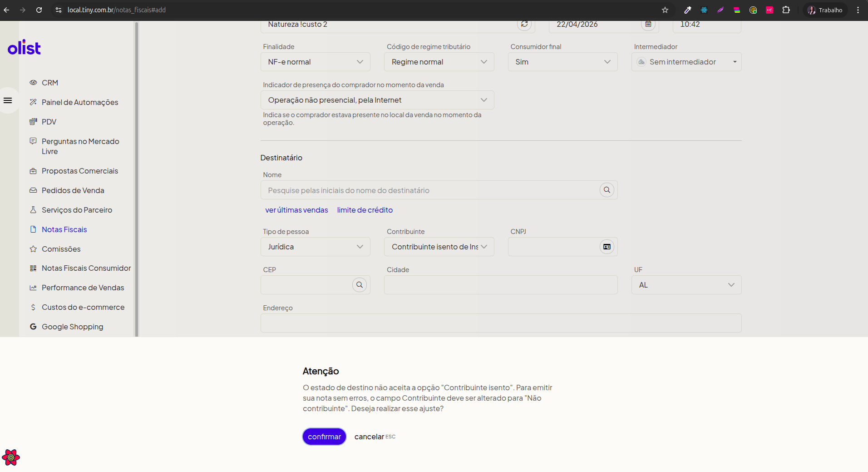The width and height of the screenshot is (868, 472).
Task: Click the flower debug icon at the bottom left
Action: point(11,457)
